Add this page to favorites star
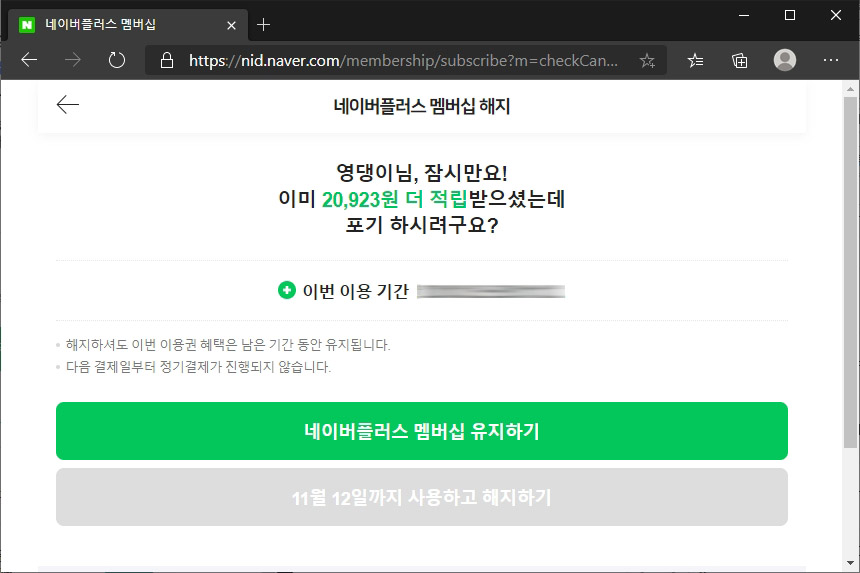Viewport: 860px width, 573px height. tap(647, 60)
